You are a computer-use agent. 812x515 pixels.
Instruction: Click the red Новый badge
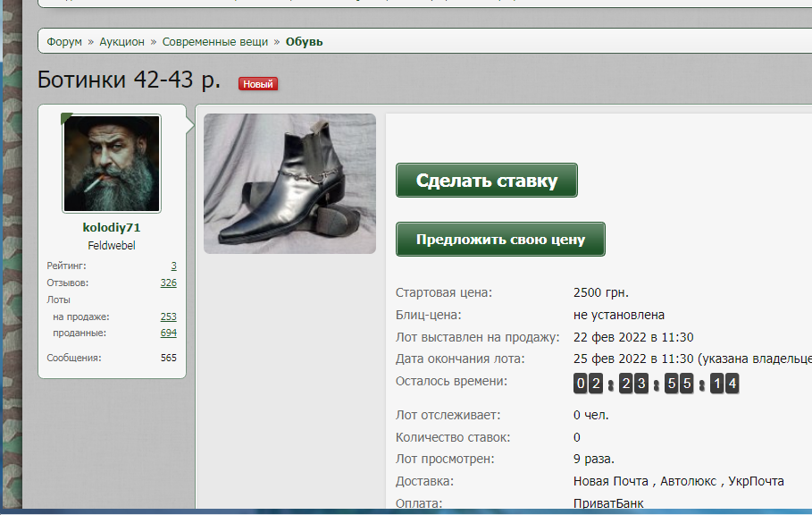coord(258,84)
